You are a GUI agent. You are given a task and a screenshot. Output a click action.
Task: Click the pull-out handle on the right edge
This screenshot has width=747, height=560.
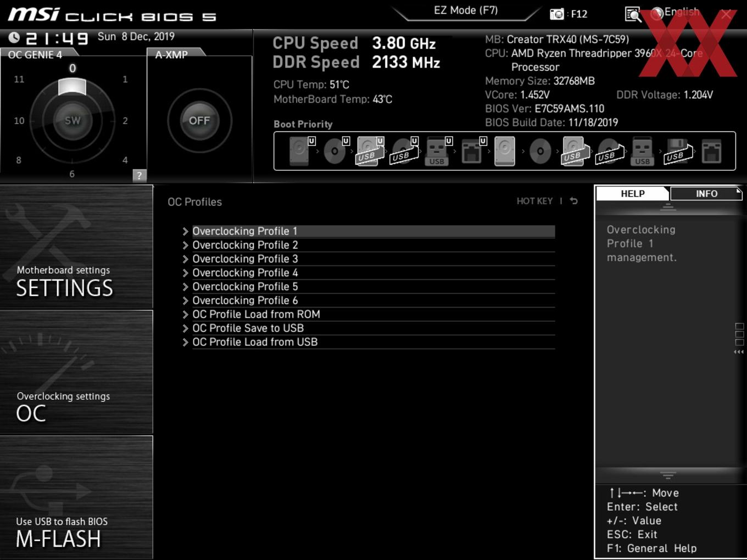[739, 339]
